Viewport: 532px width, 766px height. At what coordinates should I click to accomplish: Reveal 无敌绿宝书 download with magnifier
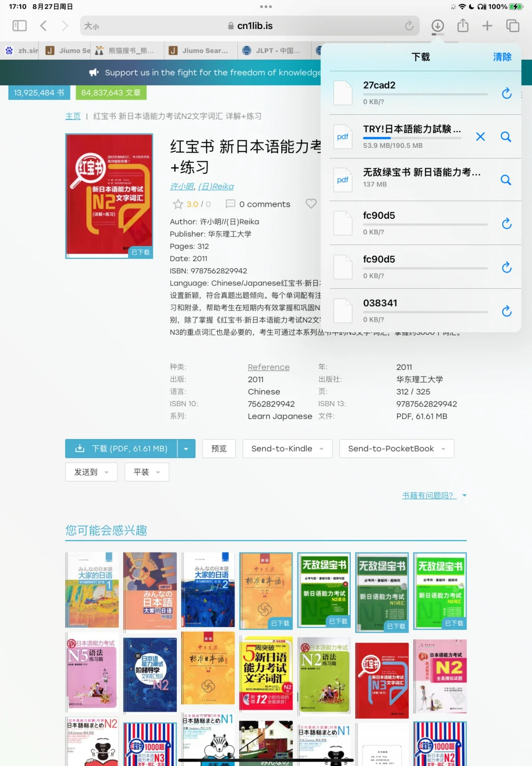(506, 180)
